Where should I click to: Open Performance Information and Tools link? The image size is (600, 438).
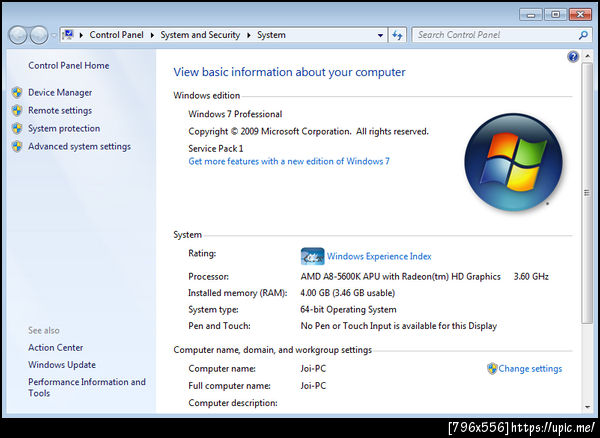tap(87, 388)
